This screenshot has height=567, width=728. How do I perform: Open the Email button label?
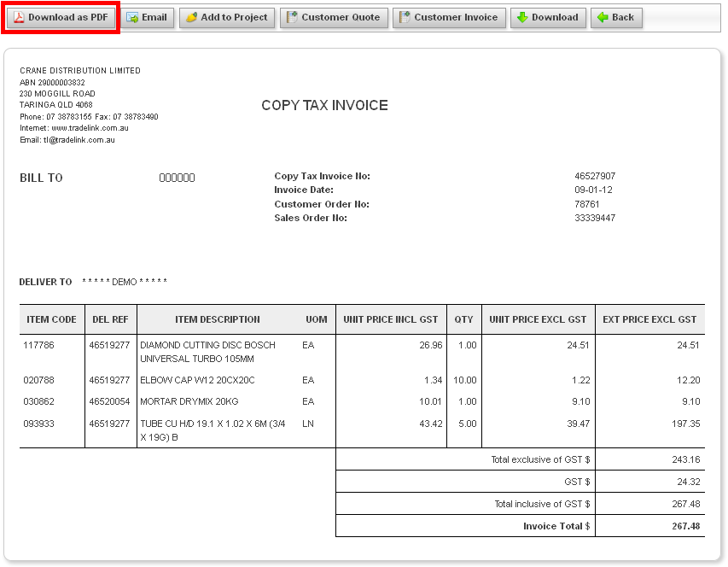coord(154,18)
